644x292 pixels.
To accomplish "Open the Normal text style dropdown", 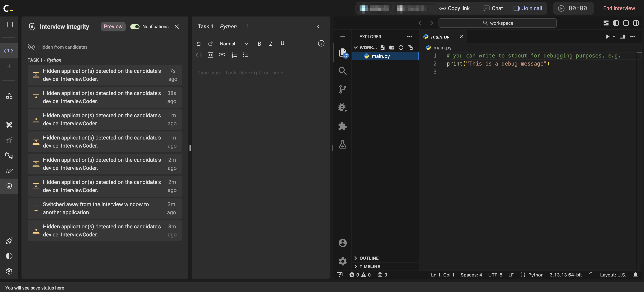I will pos(234,44).
